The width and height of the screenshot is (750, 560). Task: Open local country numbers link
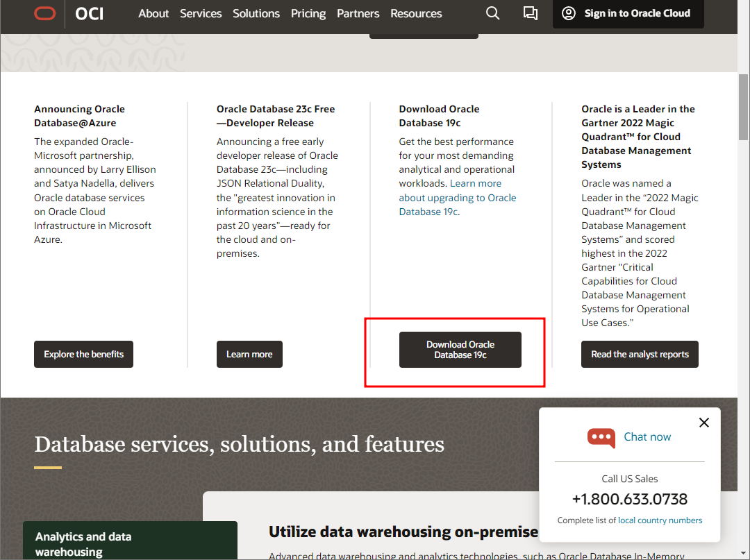tap(660, 520)
